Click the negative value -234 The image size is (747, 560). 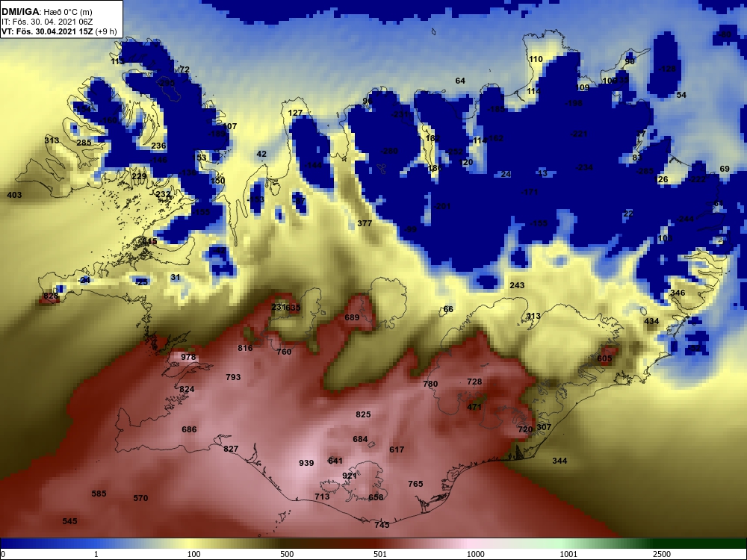pyautogui.click(x=584, y=167)
